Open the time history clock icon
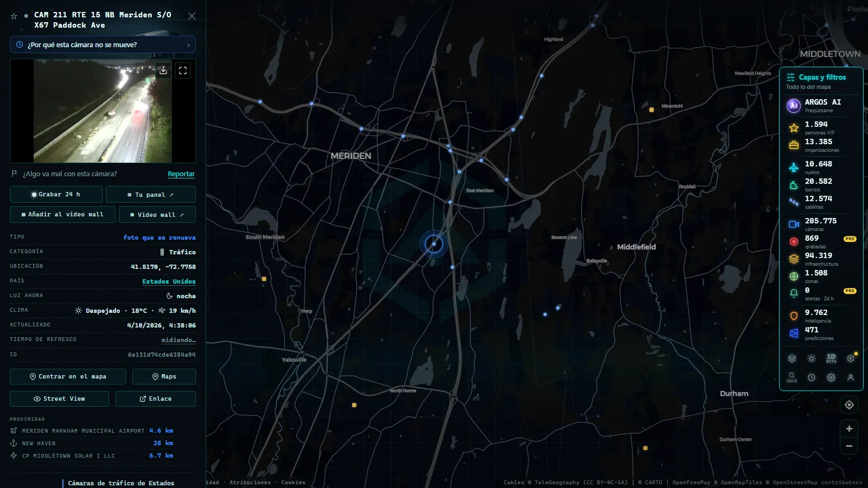Viewport: 868px width, 488px height. [x=812, y=377]
